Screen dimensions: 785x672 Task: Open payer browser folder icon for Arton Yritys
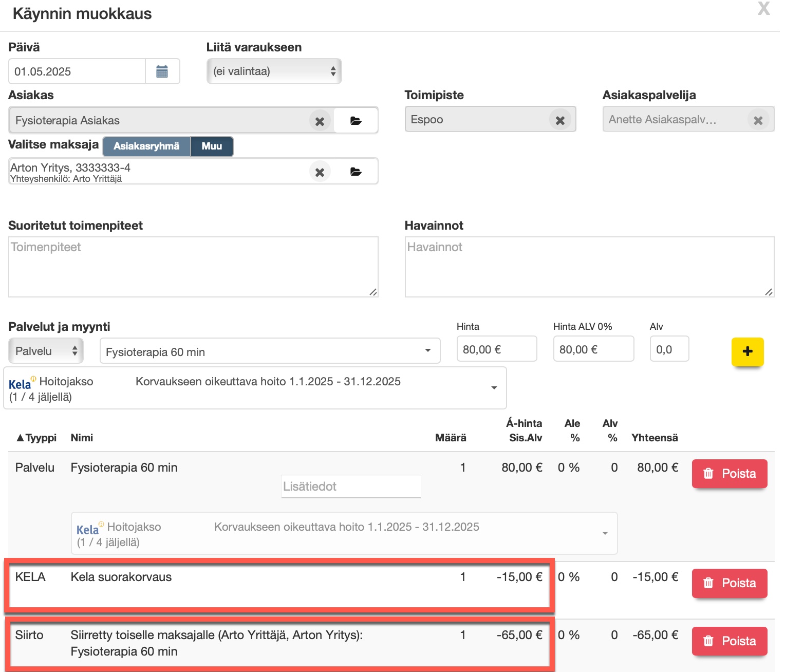tap(356, 172)
